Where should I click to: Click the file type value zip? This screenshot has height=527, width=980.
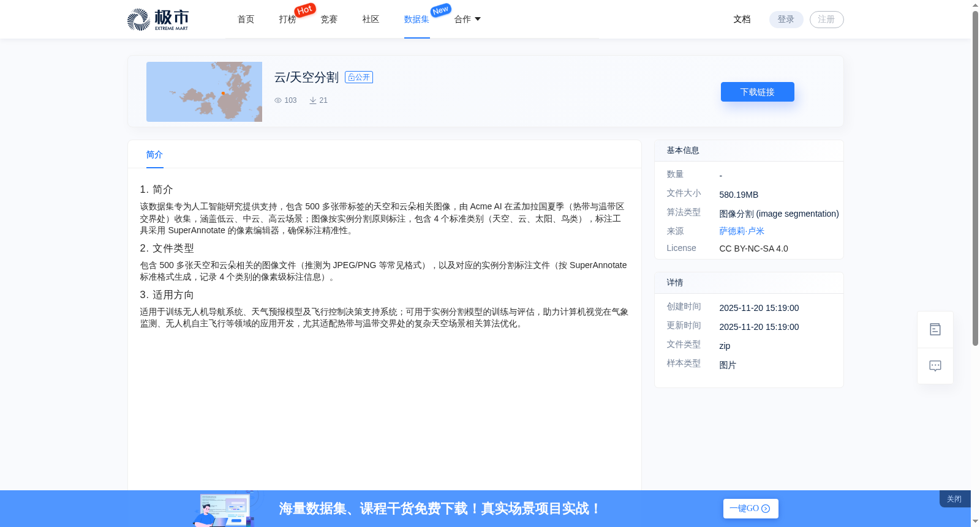(x=725, y=346)
